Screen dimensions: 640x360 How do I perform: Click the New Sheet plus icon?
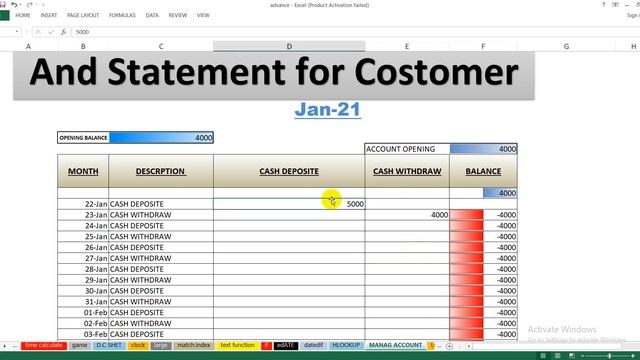point(449,346)
